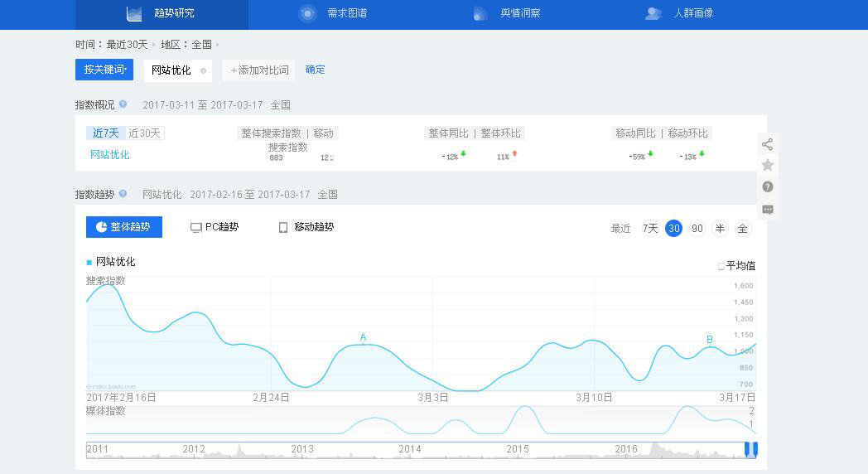This screenshot has height=474, width=868.
Task: Click the 确定 confirm link
Action: point(315,70)
